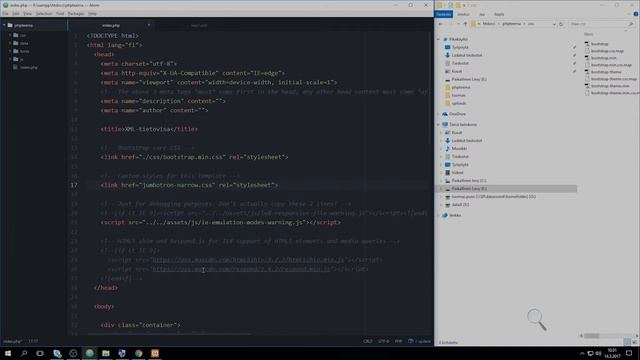The width and height of the screenshot is (640, 360).
Task: Click line number 17 in the gutter
Action: 74,185
